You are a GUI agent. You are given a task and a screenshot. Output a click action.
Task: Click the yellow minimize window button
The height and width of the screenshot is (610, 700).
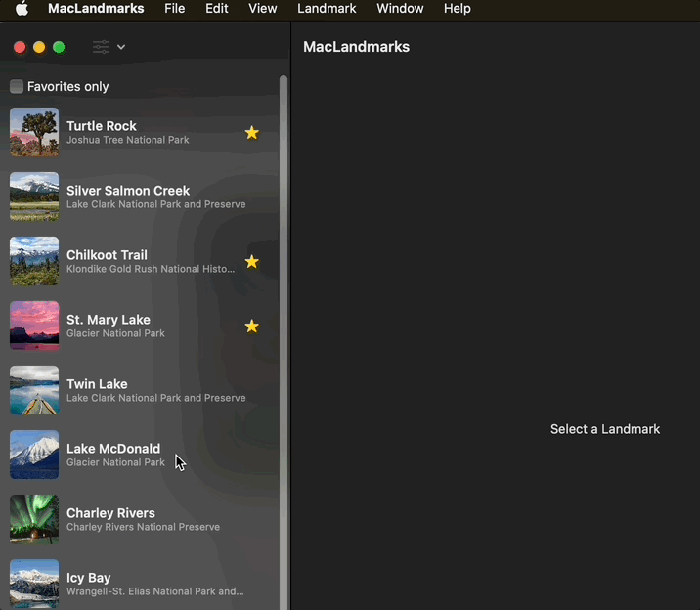39,47
